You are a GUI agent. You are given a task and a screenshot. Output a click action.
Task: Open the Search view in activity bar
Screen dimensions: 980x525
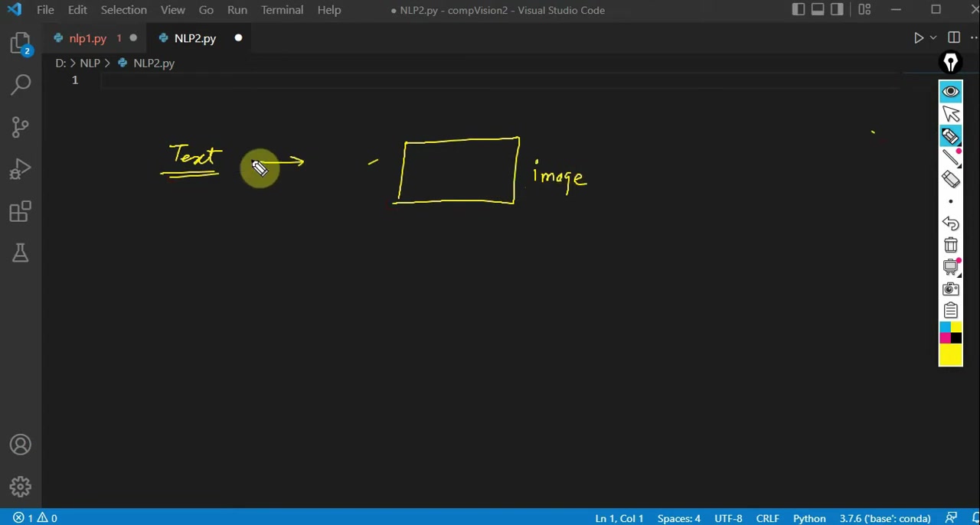(x=21, y=84)
